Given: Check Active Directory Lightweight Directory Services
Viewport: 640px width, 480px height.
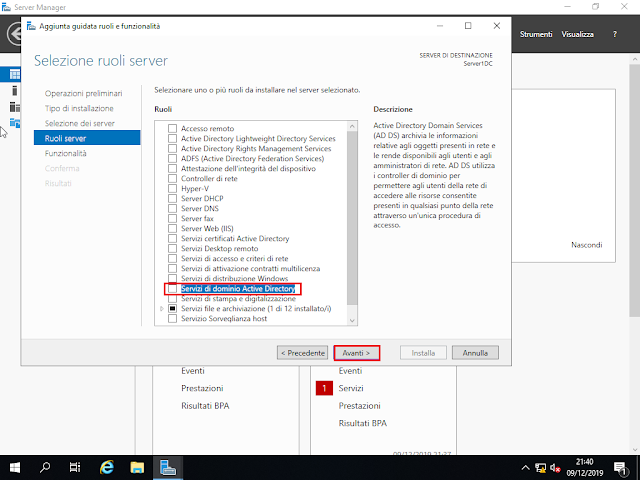Looking at the screenshot, I should click(172, 139).
